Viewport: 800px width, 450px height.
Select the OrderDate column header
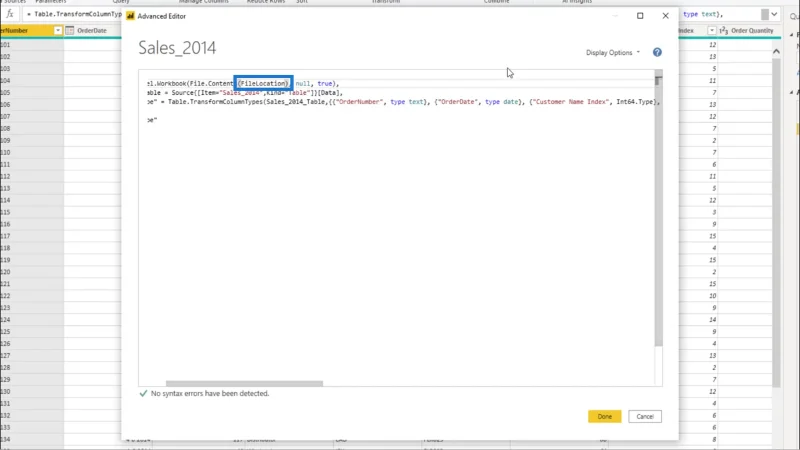(x=92, y=31)
